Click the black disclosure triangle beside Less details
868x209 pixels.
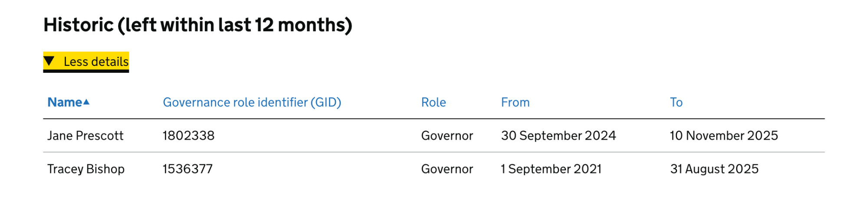pos(49,61)
